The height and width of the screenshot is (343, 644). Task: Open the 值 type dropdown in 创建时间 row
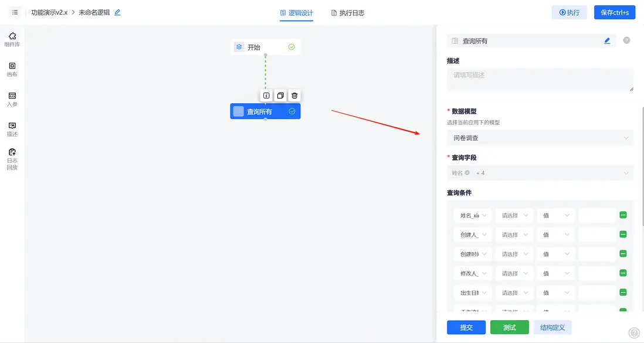555,254
